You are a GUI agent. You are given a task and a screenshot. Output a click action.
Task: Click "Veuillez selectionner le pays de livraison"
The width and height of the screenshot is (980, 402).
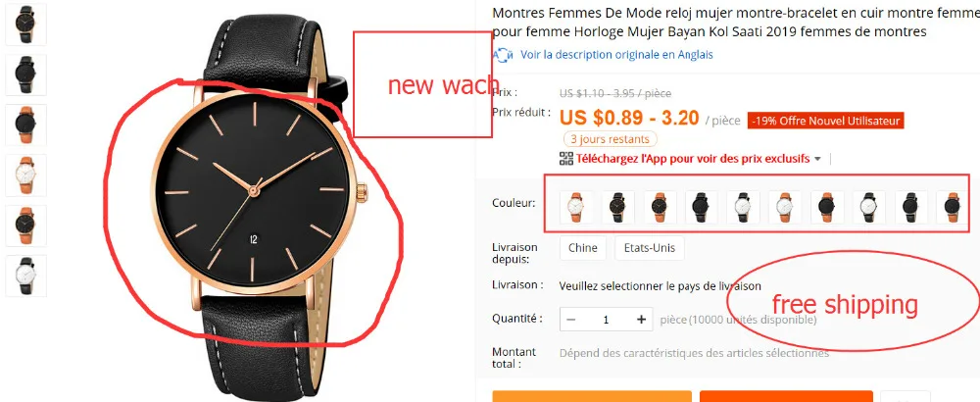click(x=660, y=286)
